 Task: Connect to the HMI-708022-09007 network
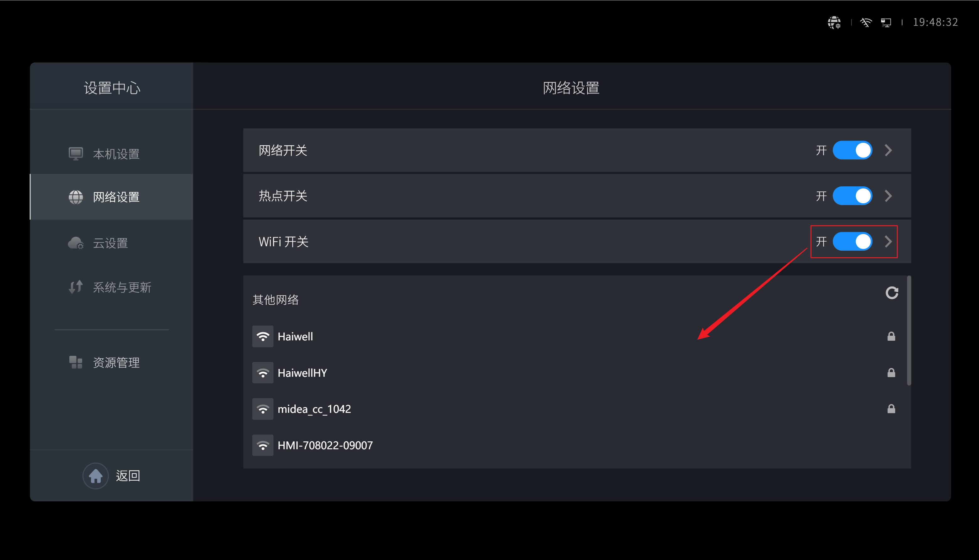click(577, 445)
